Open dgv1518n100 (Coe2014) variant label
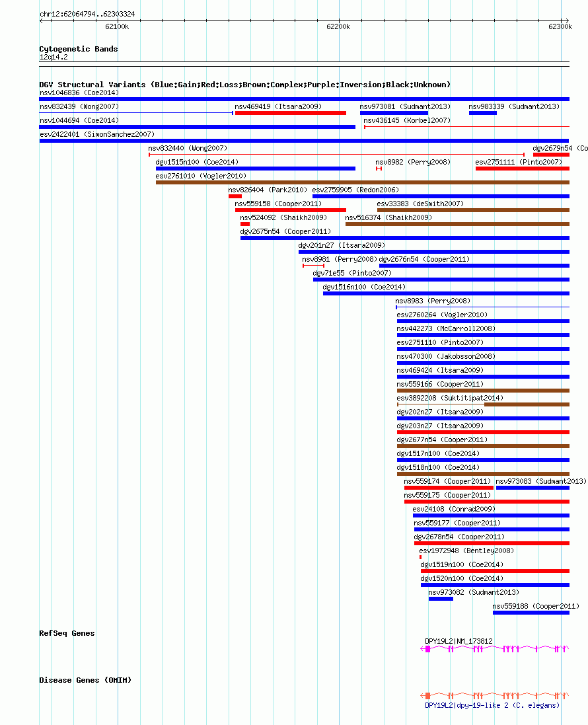588x725 pixels. [x=438, y=467]
